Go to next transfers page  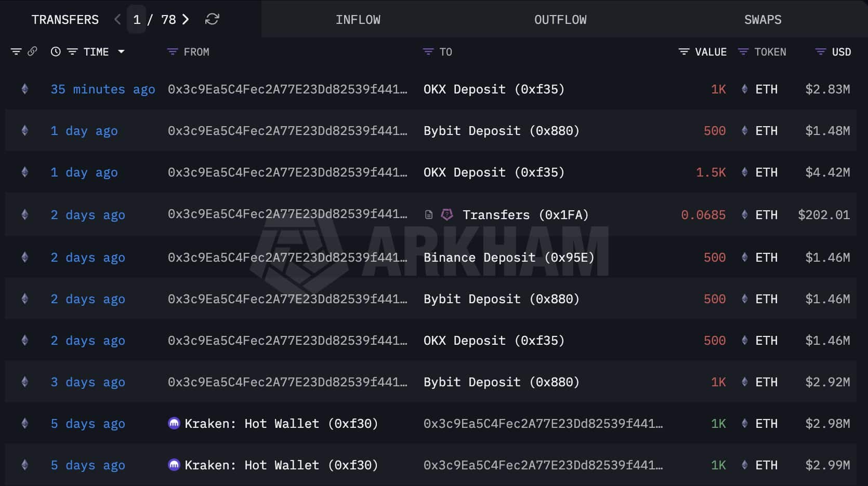pos(186,20)
